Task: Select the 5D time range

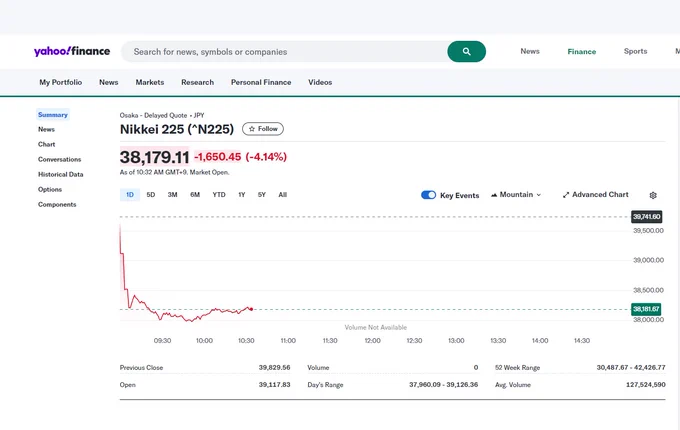Action: click(x=150, y=195)
